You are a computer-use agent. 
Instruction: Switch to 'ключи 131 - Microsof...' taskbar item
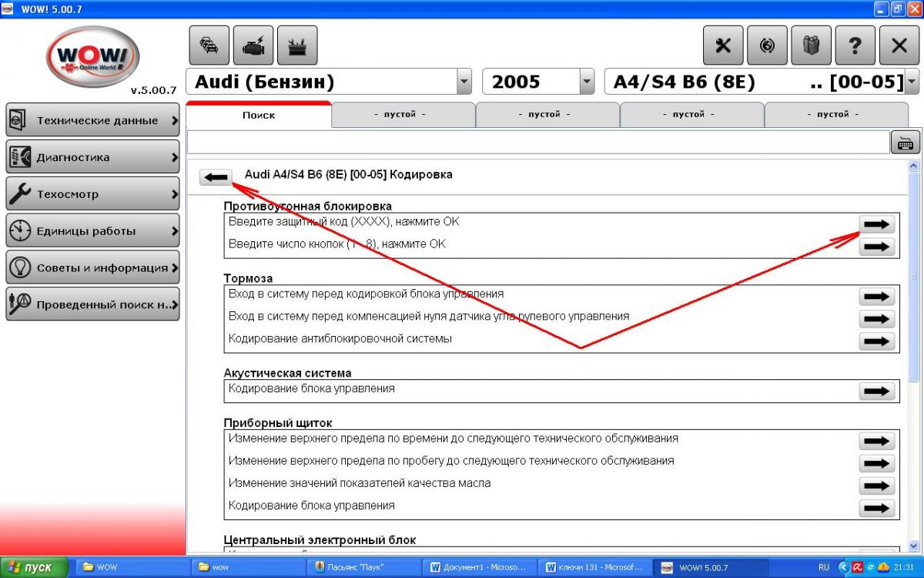tap(596, 567)
